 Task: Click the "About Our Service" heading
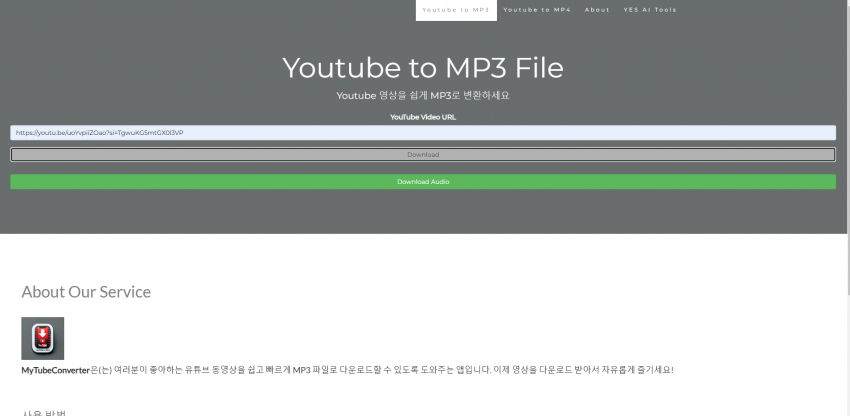pos(86,292)
